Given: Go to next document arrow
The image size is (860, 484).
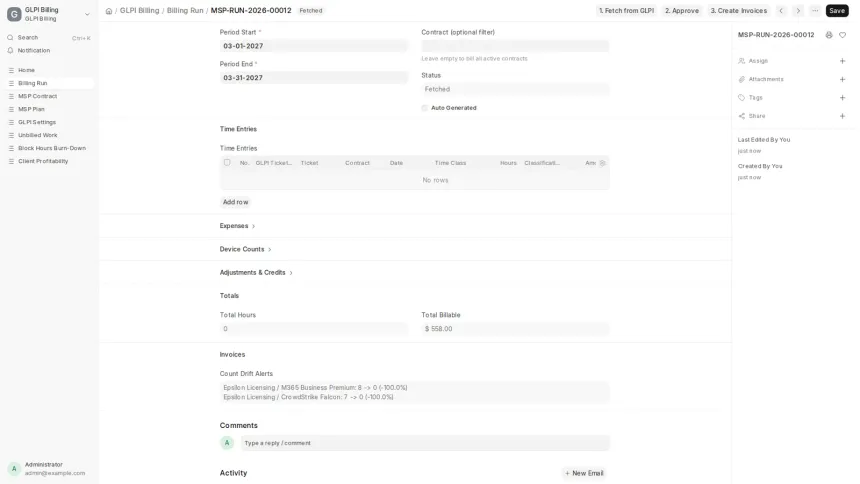Looking at the screenshot, I should pyautogui.click(x=798, y=10).
